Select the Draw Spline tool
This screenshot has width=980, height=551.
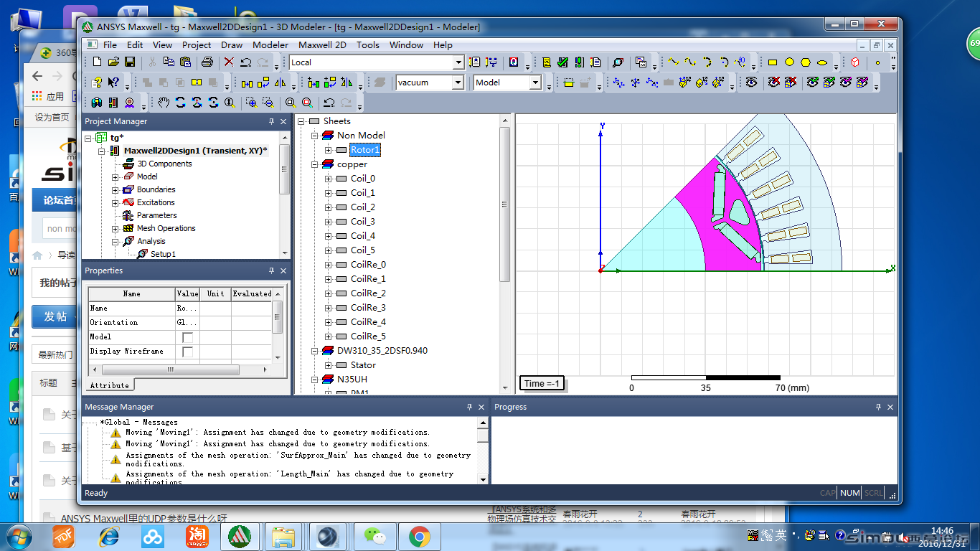pyautogui.click(x=690, y=62)
